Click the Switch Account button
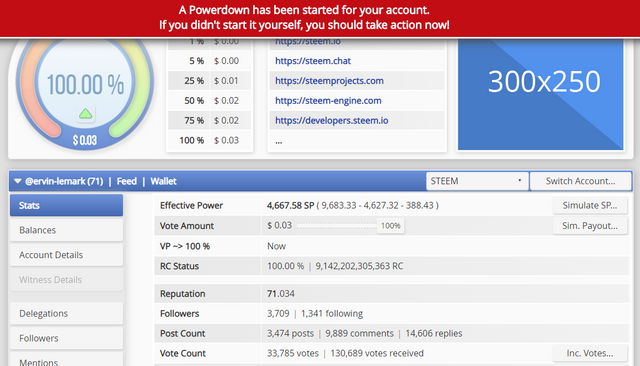Image resolution: width=640 pixels, height=366 pixels. (x=580, y=181)
